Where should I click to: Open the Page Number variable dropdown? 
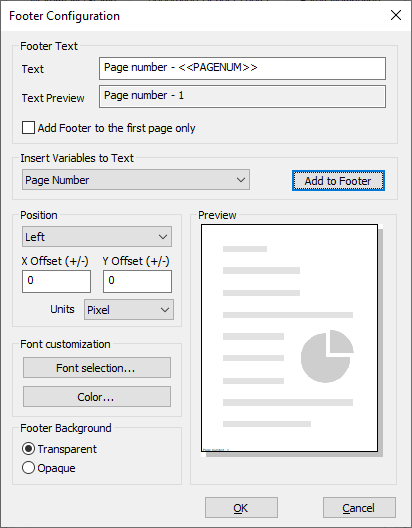(x=136, y=180)
